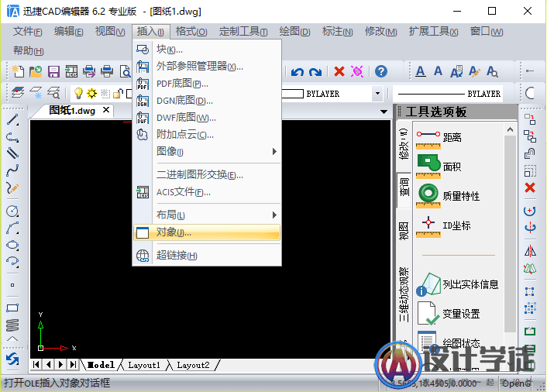This screenshot has width=547, height=392.
Task: Switch to the Layout2 tab
Action: pos(193,365)
